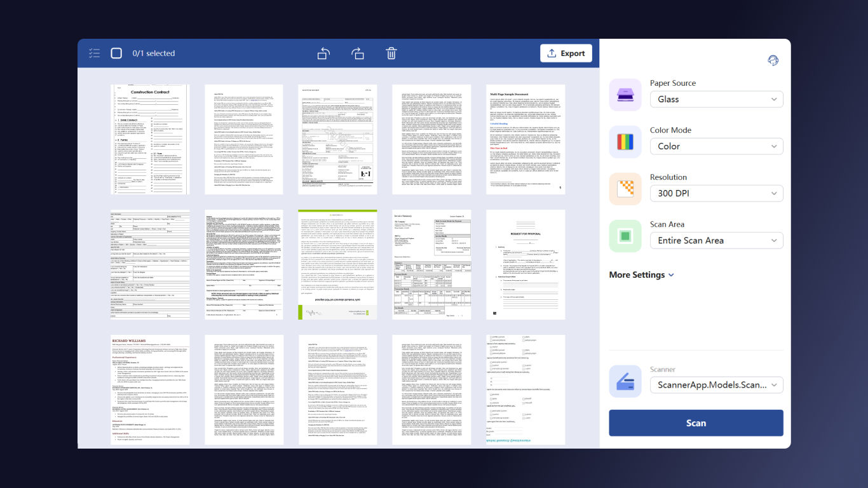Open the Color Mode dropdown

(717, 146)
